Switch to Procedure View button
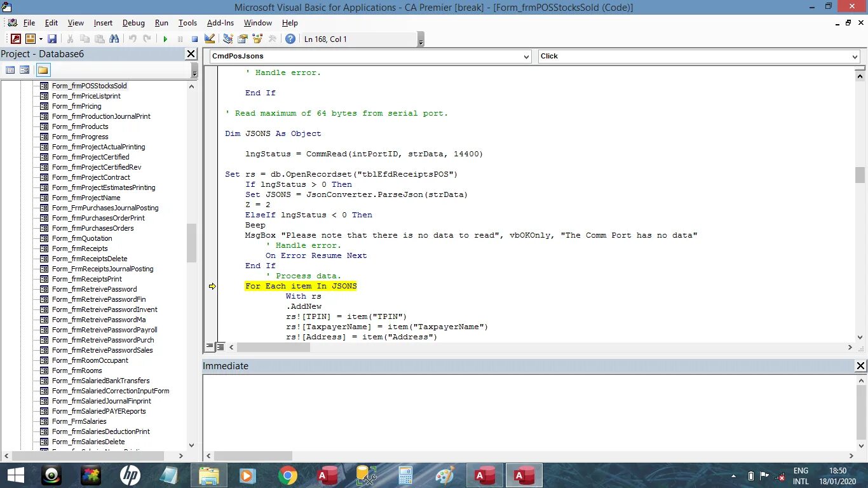868x488 pixels. pos(210,347)
